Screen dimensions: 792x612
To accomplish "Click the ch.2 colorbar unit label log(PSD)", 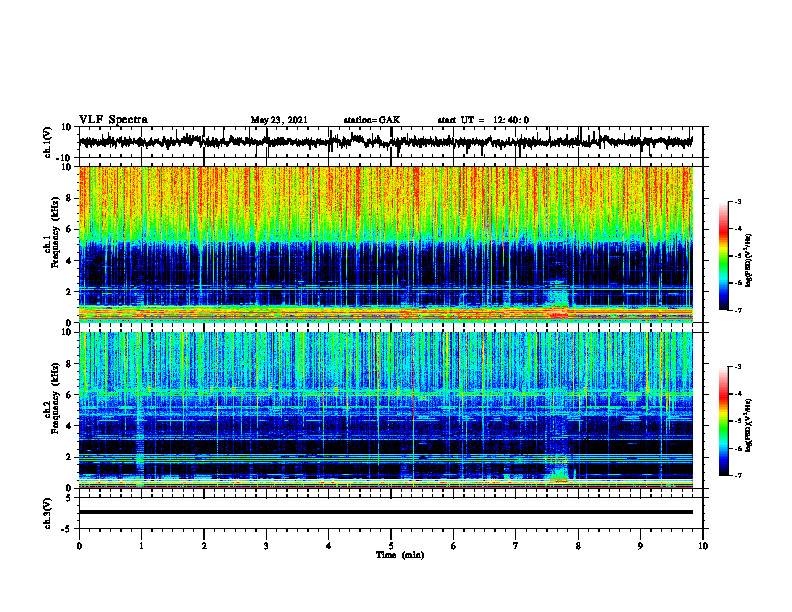I will point(748,426).
